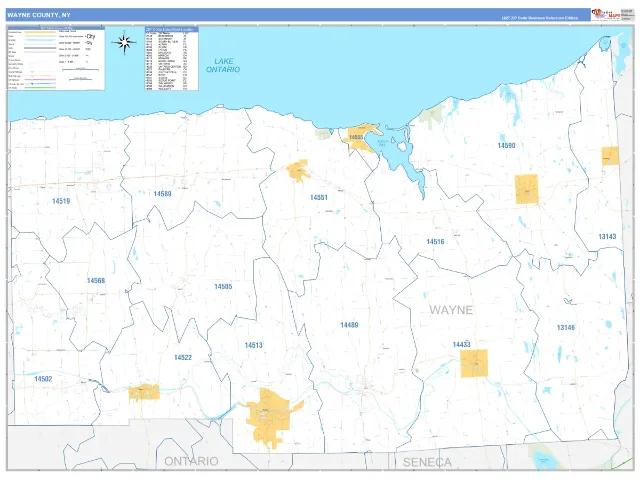Select ZIP code label 14589
The width and height of the screenshot is (640, 480).
[162, 193]
